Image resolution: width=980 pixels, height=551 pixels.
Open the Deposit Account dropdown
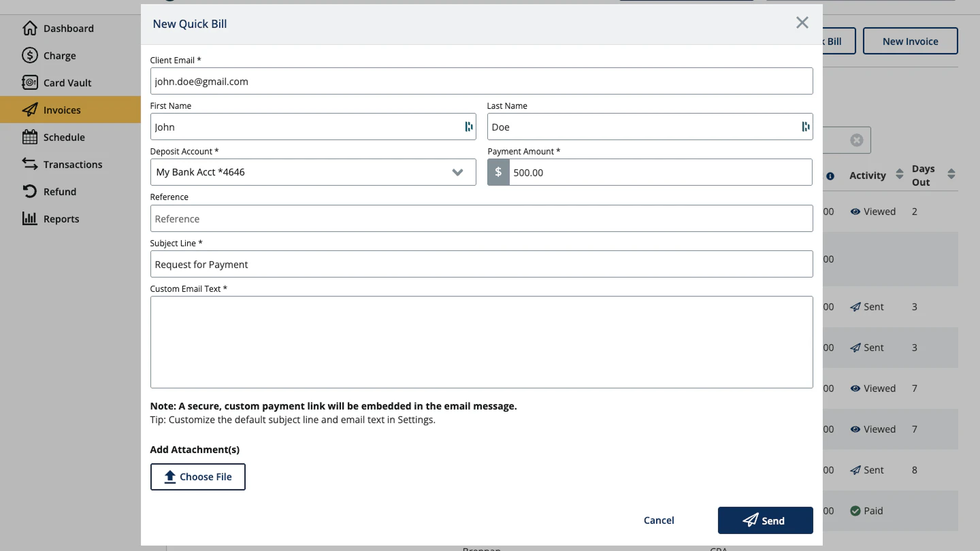[457, 172]
